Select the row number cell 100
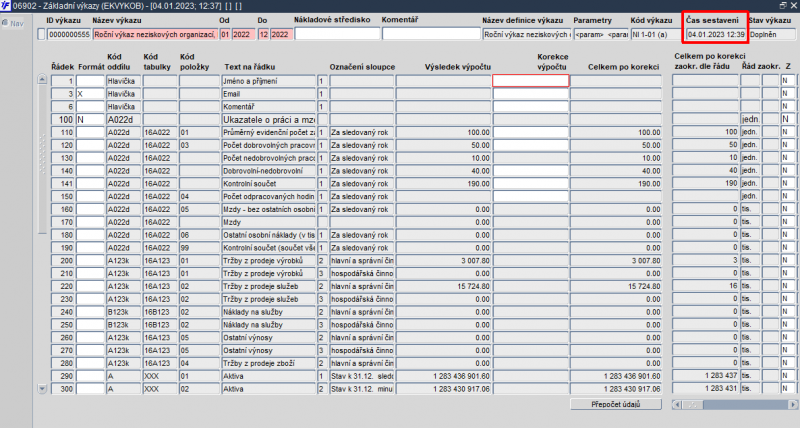 click(63, 119)
